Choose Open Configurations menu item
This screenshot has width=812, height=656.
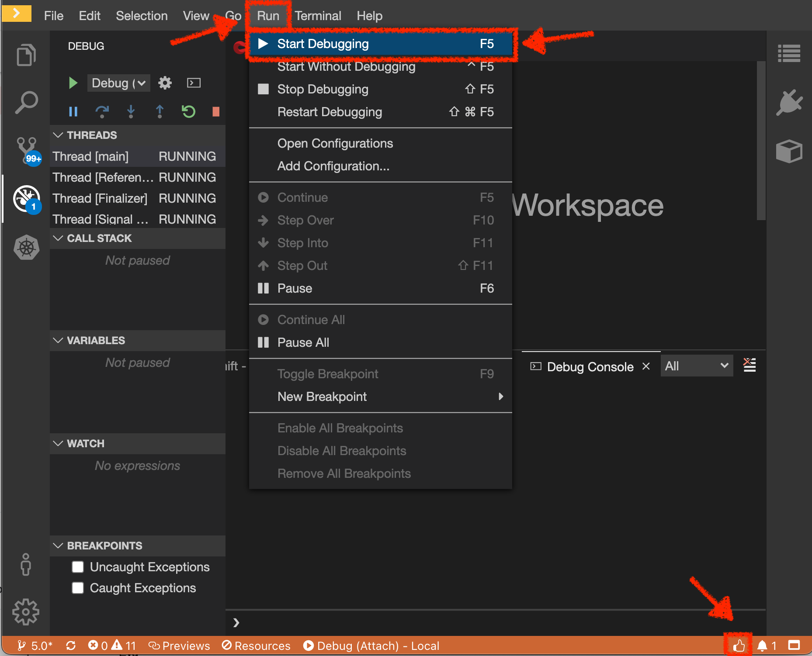click(x=335, y=143)
